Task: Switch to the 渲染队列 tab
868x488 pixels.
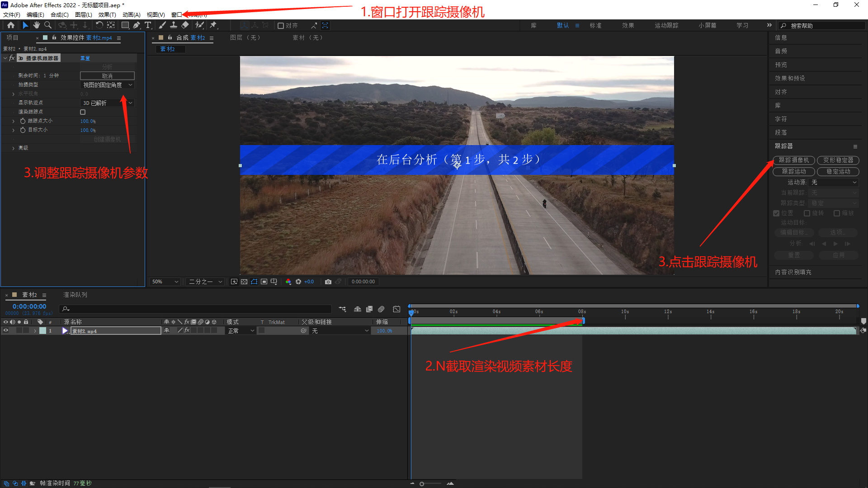Action: [x=75, y=295]
